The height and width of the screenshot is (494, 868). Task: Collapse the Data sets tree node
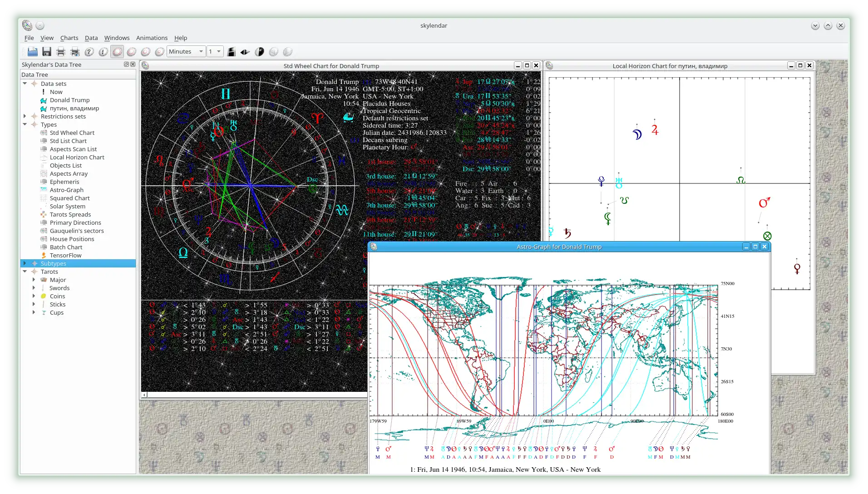pyautogui.click(x=25, y=84)
